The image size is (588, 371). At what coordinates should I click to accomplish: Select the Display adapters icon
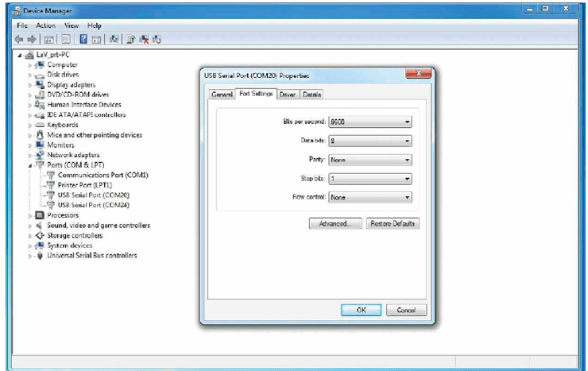pos(40,84)
